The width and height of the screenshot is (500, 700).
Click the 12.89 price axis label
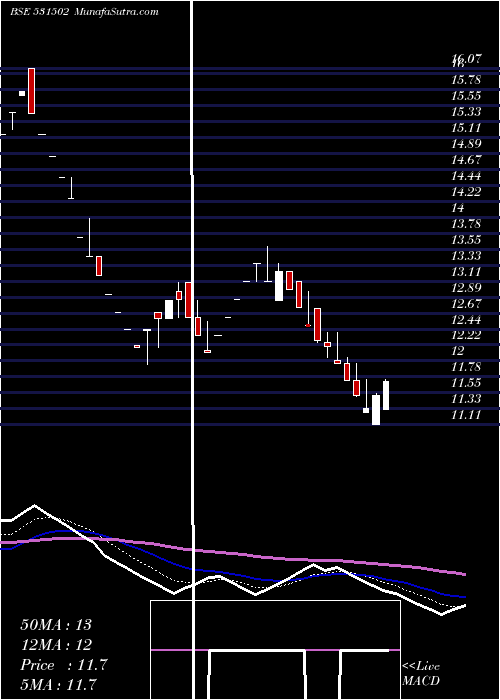click(x=466, y=288)
